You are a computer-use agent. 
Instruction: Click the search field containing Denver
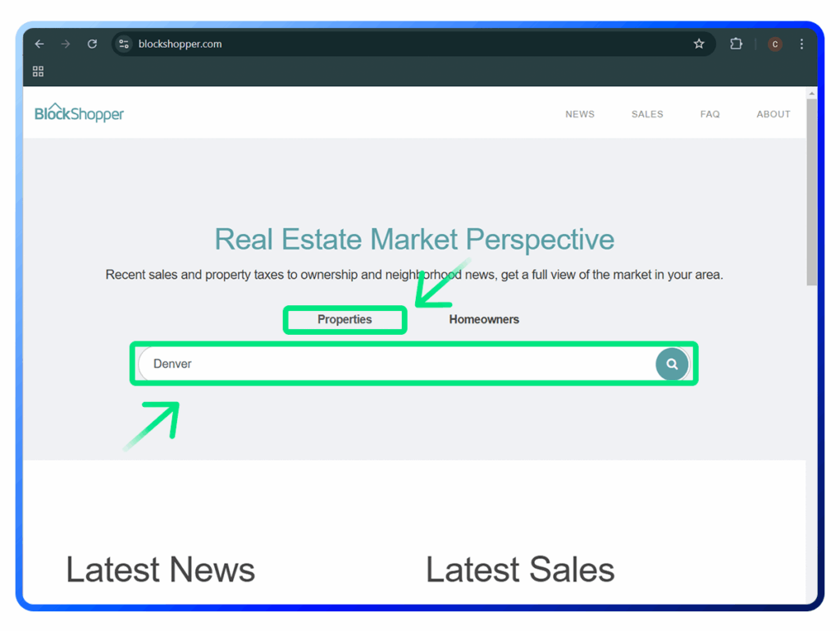pos(394,364)
